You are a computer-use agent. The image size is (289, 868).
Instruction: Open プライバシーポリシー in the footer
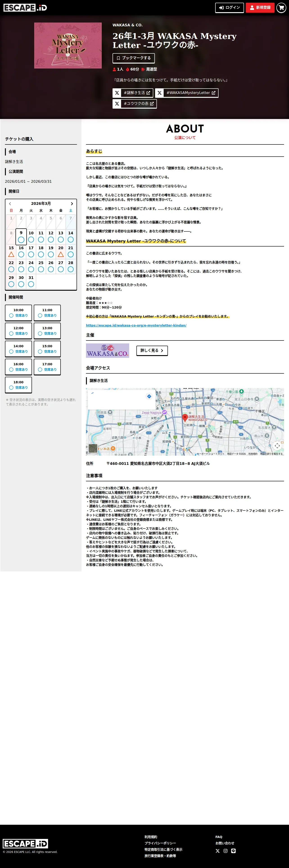click(160, 843)
